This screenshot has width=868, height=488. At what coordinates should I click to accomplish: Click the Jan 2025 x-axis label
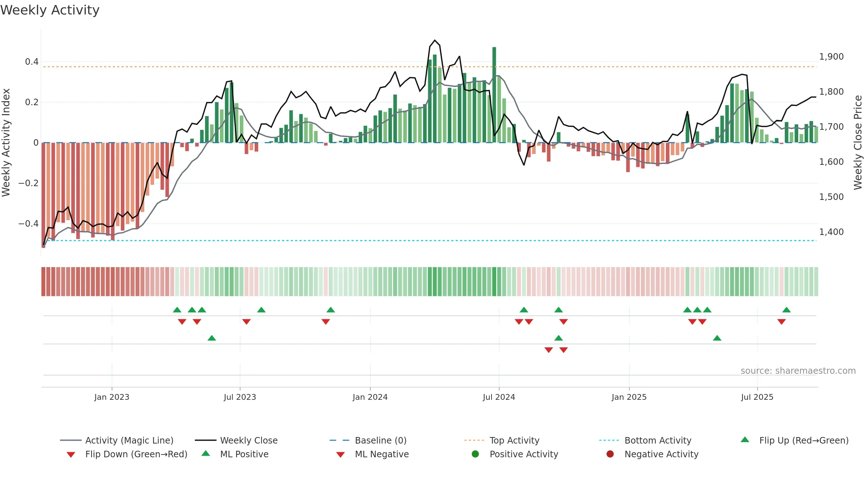(x=629, y=397)
